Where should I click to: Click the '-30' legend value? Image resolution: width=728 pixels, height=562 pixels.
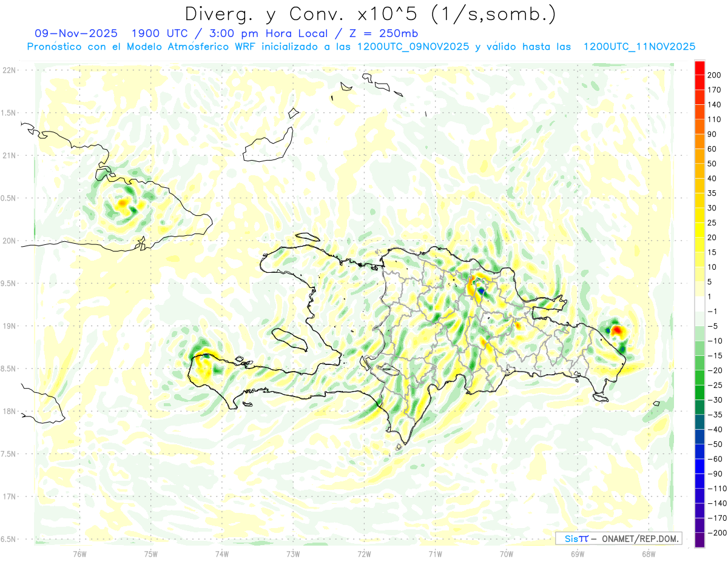pos(714,400)
